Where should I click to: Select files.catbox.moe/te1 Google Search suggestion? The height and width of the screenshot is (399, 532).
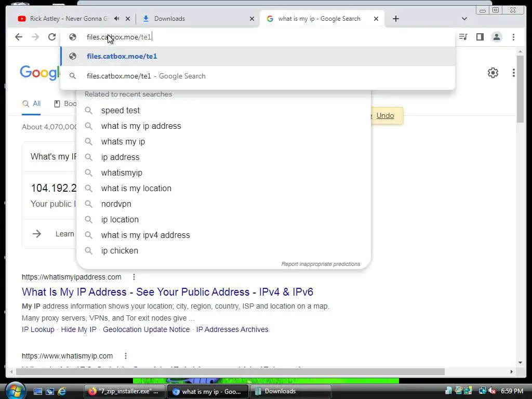click(x=258, y=76)
